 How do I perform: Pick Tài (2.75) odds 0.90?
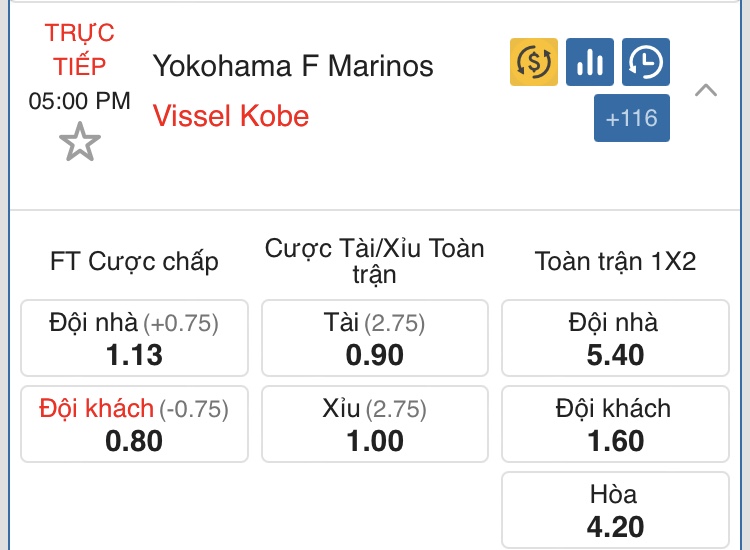point(375,338)
